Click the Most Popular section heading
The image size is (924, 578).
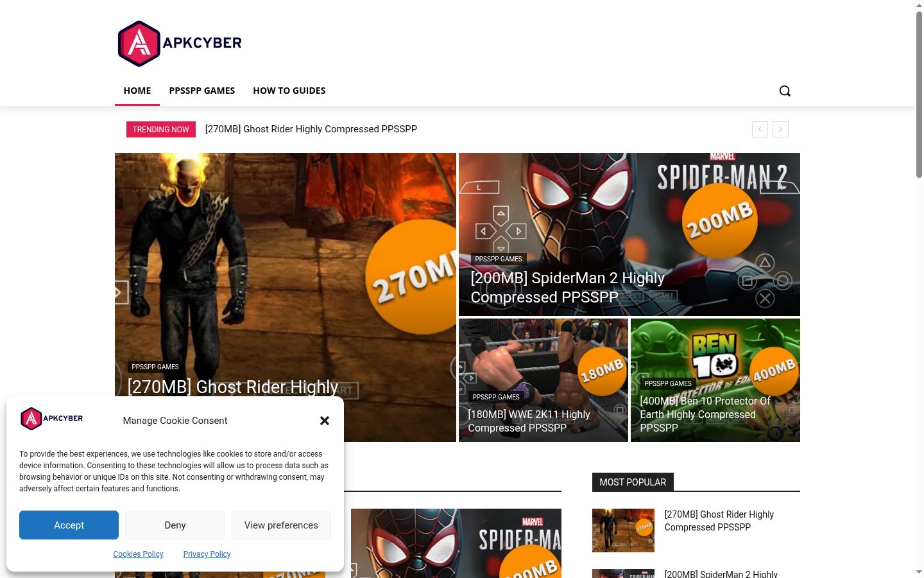tap(633, 482)
